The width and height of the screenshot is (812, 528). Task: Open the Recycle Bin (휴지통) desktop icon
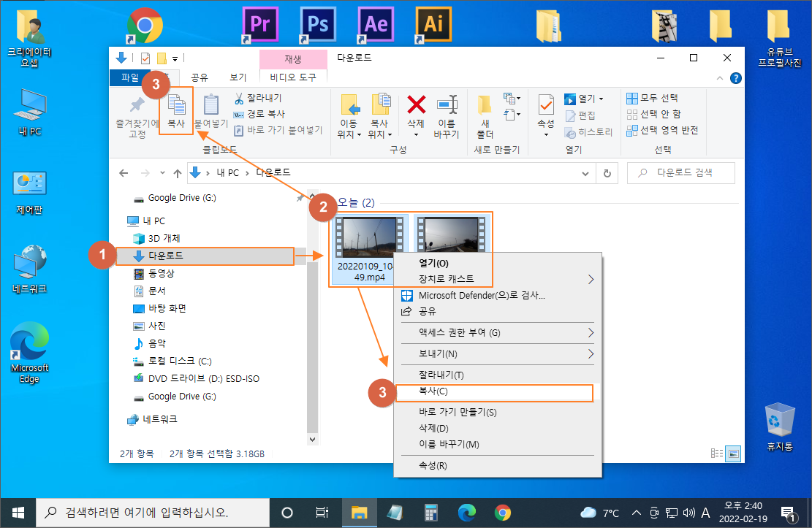pyautogui.click(x=779, y=427)
